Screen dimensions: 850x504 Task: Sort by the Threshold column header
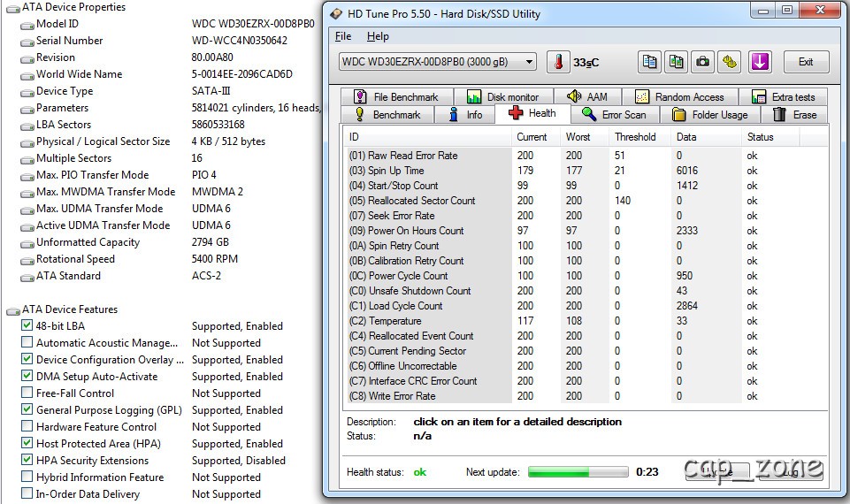pyautogui.click(x=639, y=137)
